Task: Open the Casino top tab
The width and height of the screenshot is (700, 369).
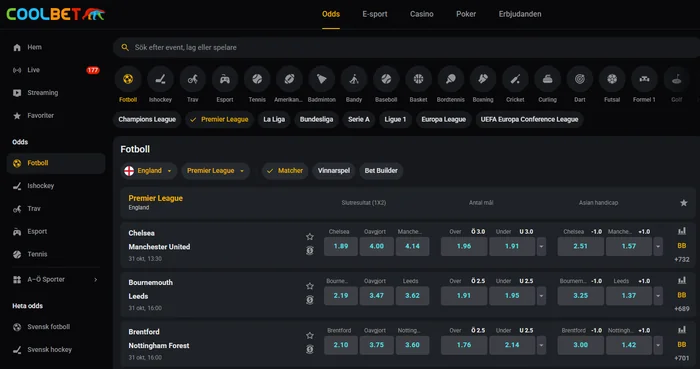Action: pos(421,14)
